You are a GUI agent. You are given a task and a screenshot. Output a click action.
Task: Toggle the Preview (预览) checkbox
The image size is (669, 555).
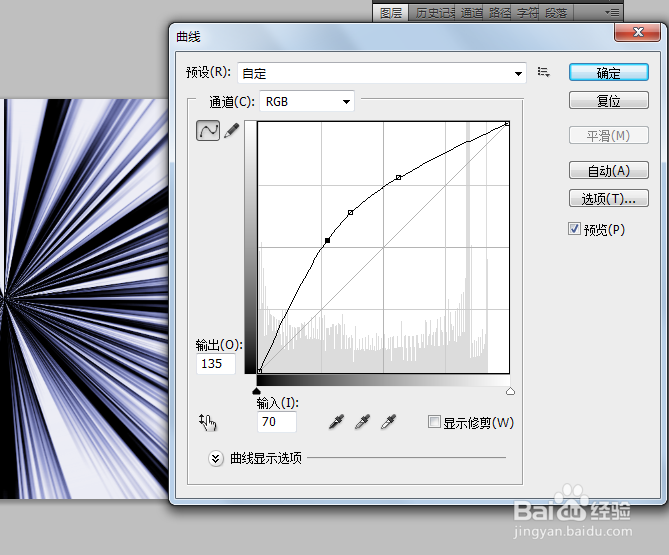[x=574, y=229]
